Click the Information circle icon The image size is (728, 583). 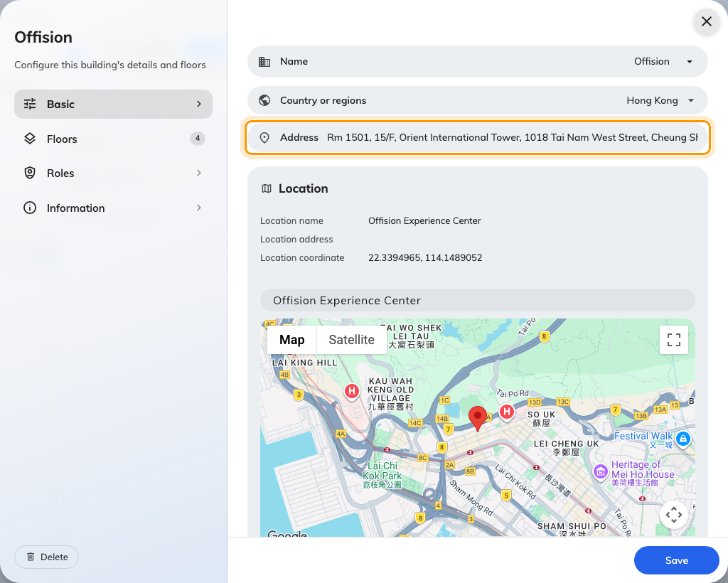pyautogui.click(x=30, y=208)
